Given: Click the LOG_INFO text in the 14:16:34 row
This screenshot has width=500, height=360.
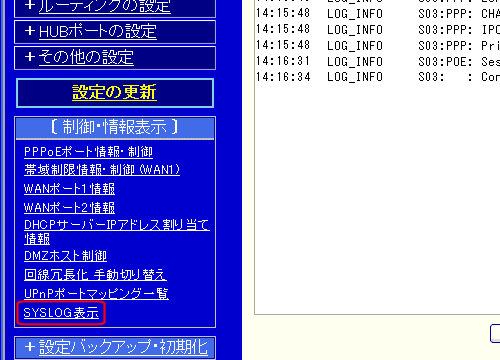Looking at the screenshot, I should [x=355, y=77].
